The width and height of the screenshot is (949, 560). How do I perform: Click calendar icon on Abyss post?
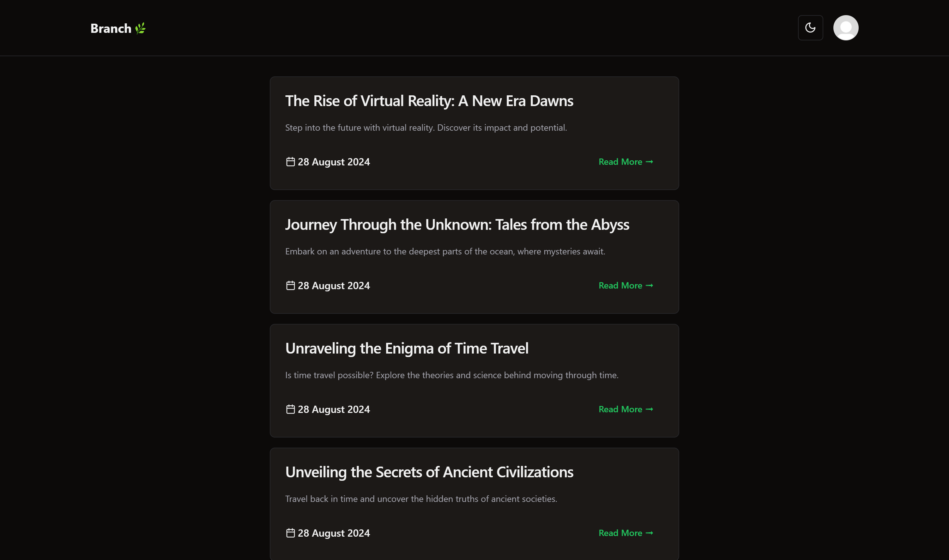tap(290, 286)
